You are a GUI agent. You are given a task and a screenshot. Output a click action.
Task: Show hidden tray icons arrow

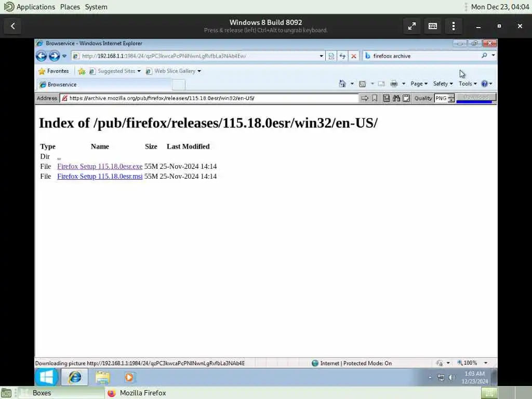click(430, 377)
